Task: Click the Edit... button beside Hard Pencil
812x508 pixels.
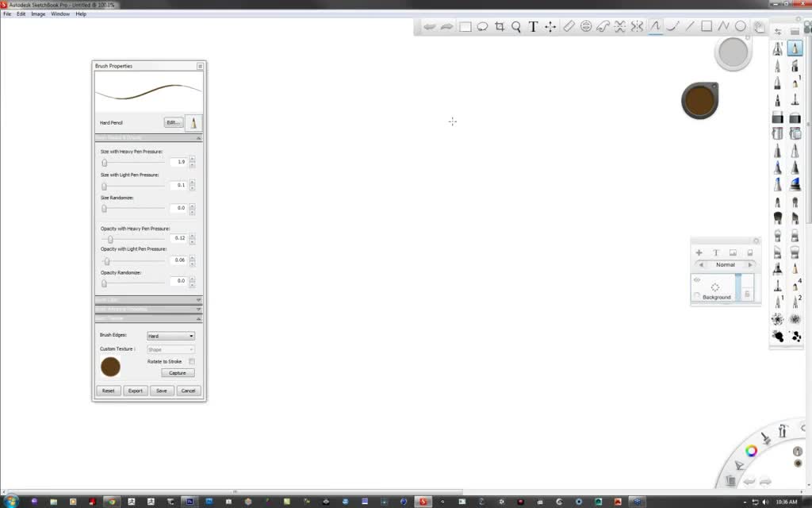Action: pos(174,122)
